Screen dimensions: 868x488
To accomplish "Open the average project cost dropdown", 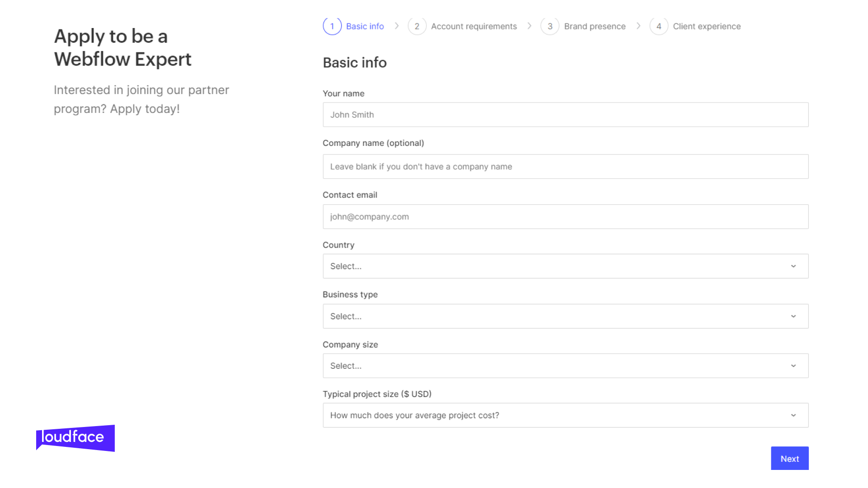I will coord(565,415).
